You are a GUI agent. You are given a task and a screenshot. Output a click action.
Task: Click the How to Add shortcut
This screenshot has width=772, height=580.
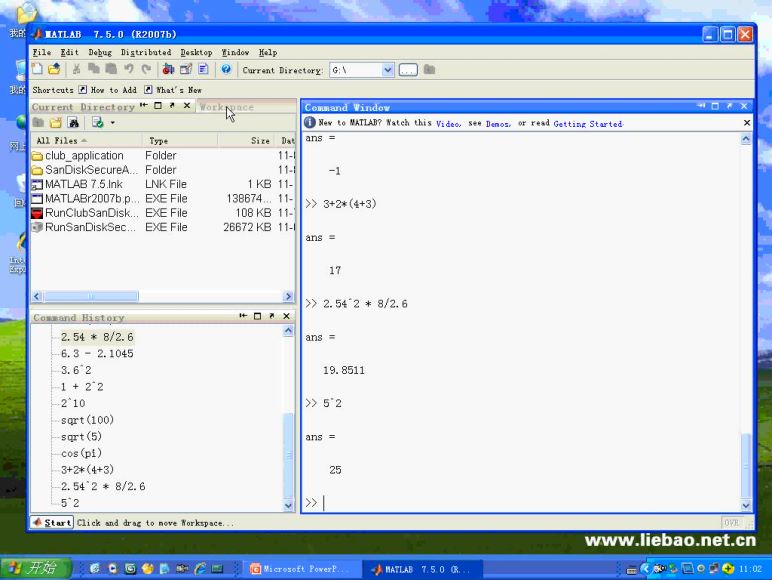(108, 90)
